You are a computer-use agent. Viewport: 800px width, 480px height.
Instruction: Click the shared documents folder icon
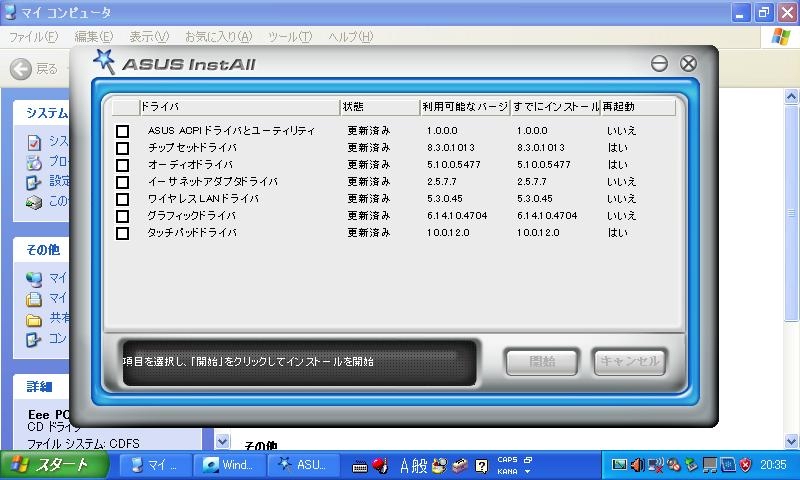[x=34, y=320]
